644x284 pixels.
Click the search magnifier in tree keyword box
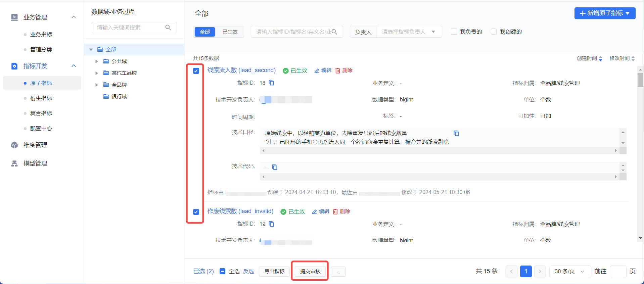coord(168,28)
